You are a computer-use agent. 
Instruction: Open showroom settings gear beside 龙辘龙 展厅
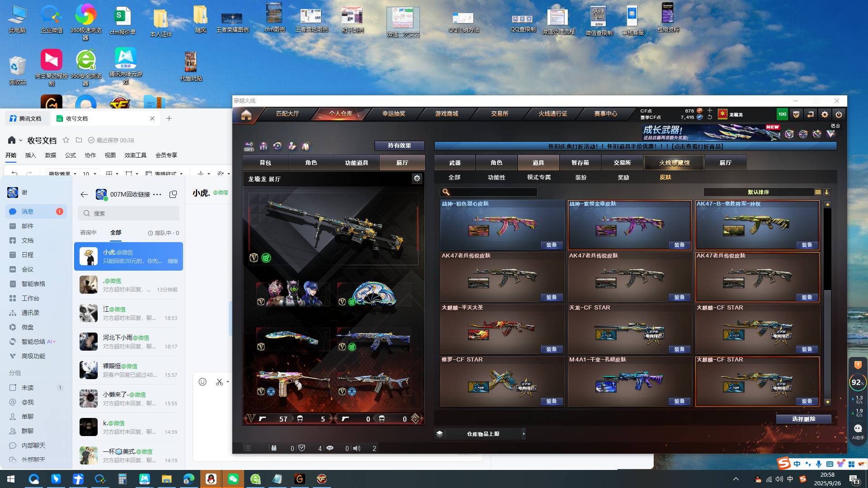[x=417, y=178]
